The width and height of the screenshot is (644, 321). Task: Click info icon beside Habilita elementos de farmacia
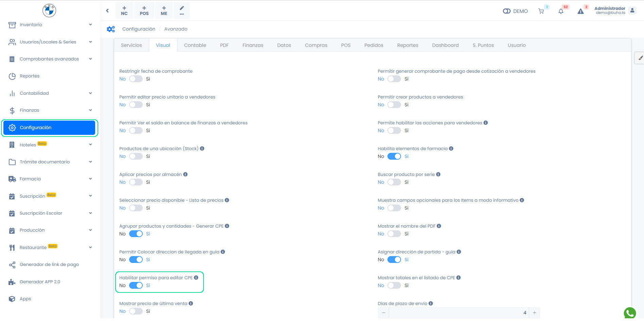(x=451, y=148)
